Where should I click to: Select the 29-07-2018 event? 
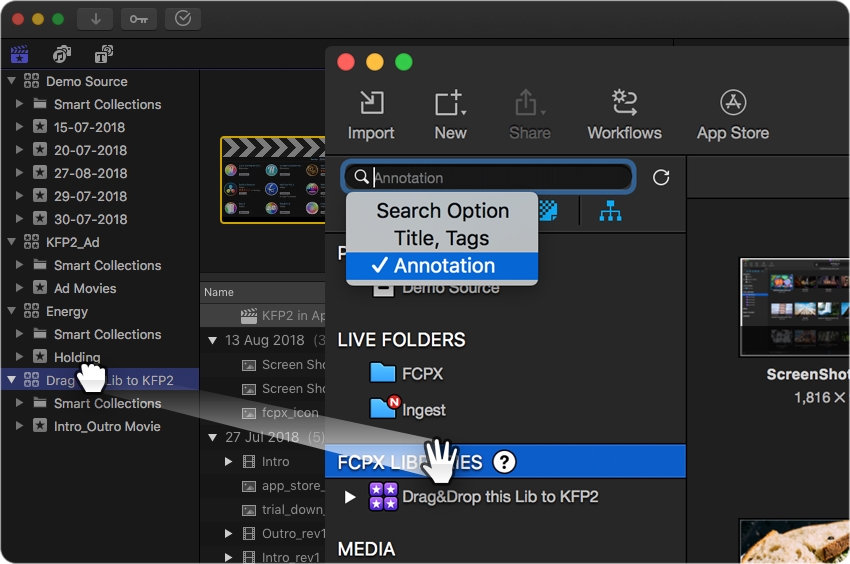point(90,196)
